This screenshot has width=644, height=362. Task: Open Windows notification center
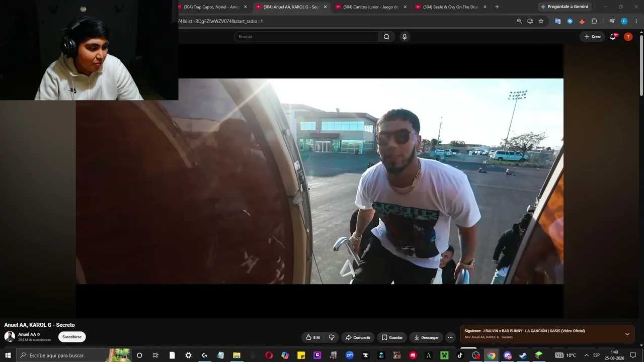[633, 355]
